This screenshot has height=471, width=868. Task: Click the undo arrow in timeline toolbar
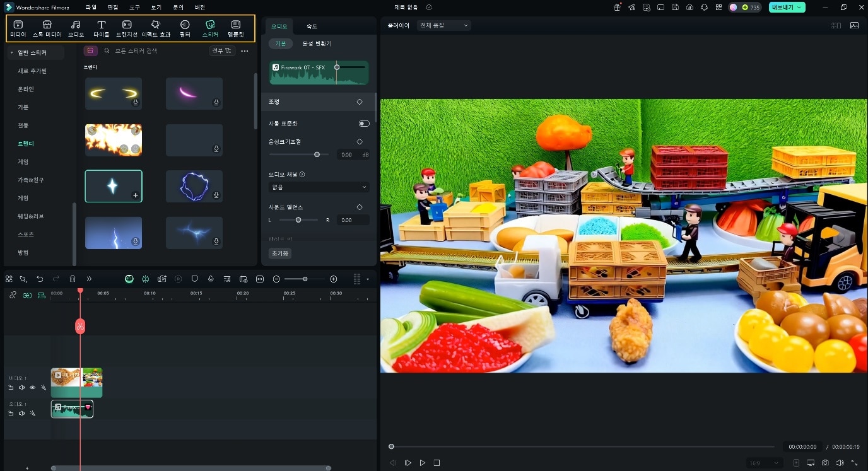40,279
